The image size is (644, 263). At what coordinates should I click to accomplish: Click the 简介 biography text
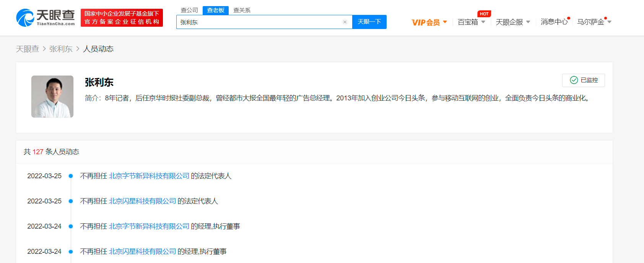point(338,98)
